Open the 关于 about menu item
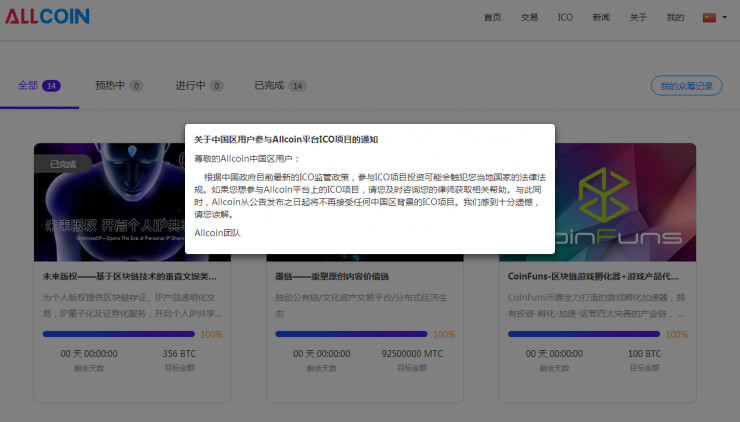Image resolution: width=740 pixels, height=422 pixels. pos(638,17)
